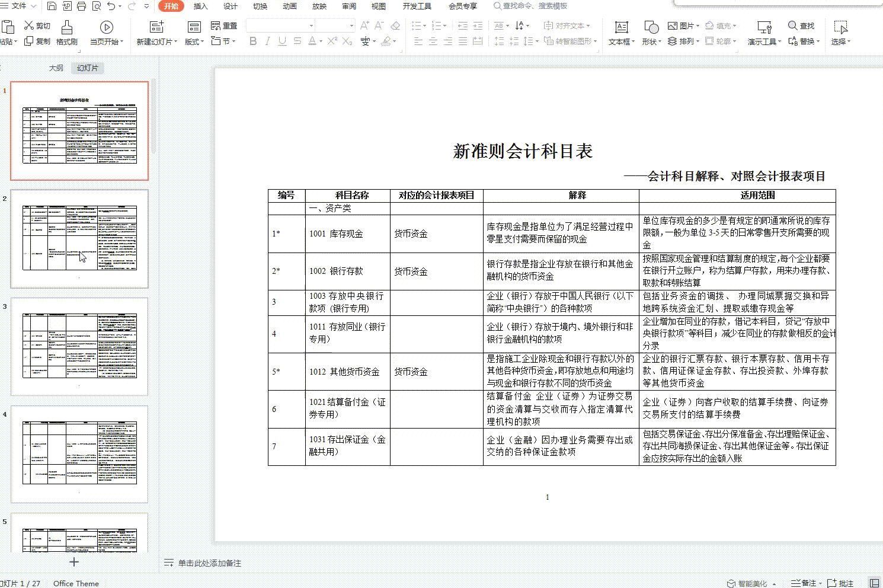This screenshot has height=588, width=883.
Task: Select slide 2 thumbnail in the panel
Action: (x=79, y=237)
